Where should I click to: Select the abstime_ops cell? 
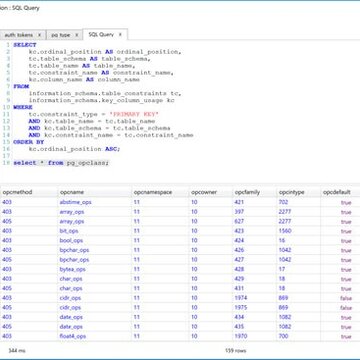pyautogui.click(x=75, y=202)
